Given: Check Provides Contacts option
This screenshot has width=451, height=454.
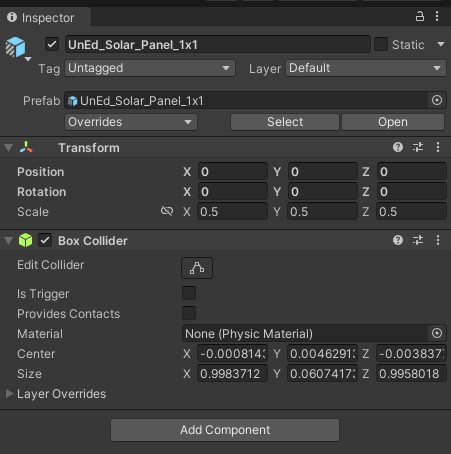Looking at the screenshot, I should point(189,313).
